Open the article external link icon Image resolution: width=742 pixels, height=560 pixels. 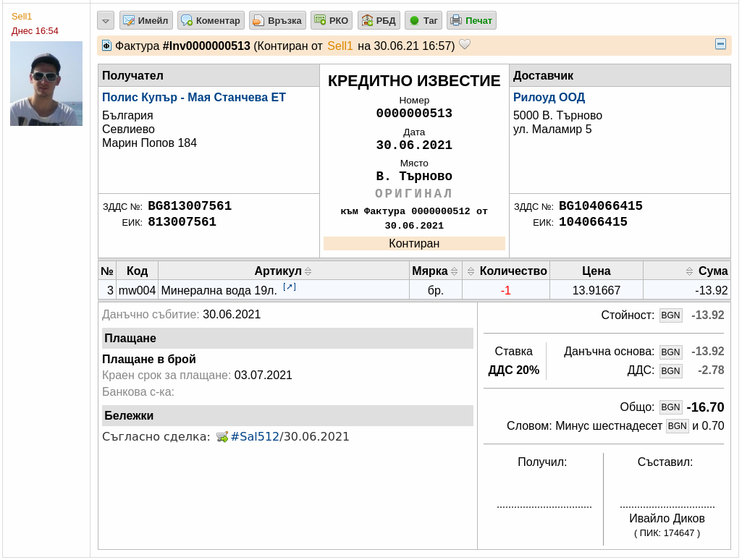point(289,287)
